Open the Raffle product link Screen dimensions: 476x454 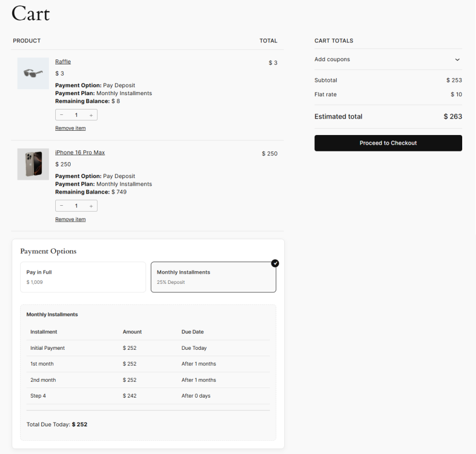tap(63, 62)
